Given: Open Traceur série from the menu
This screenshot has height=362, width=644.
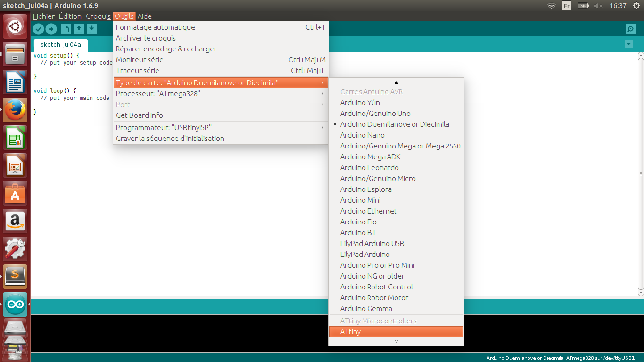Looking at the screenshot, I should (x=221, y=71).
